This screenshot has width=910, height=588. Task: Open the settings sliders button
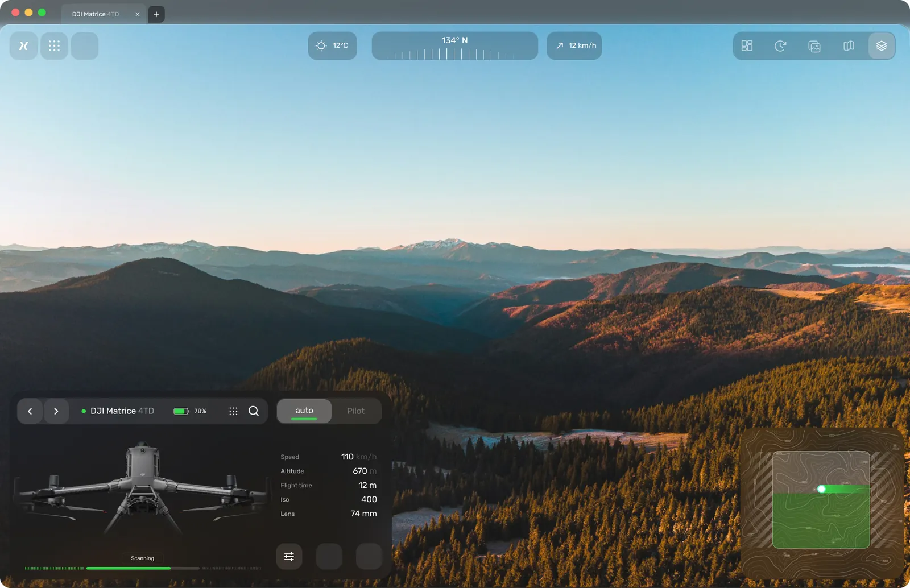coord(289,556)
